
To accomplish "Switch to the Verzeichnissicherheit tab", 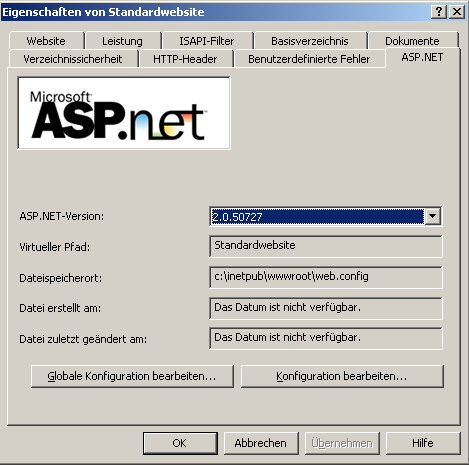I will pos(73,59).
